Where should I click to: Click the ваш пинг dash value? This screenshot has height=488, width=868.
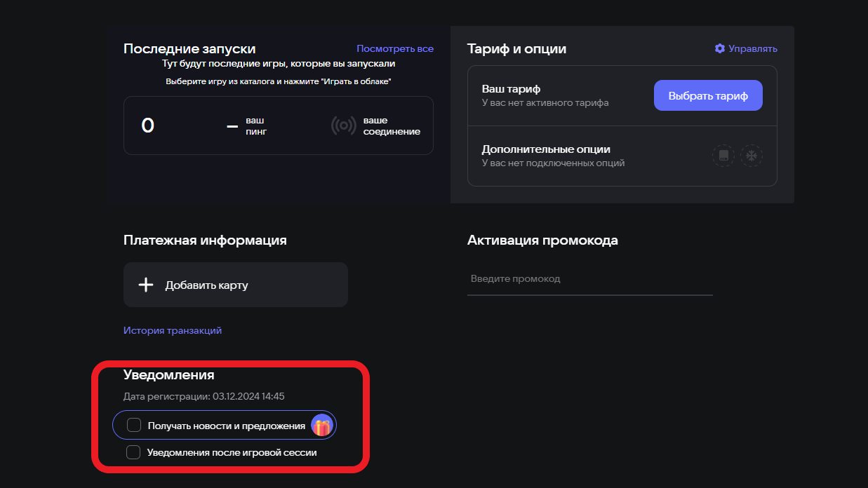click(x=232, y=127)
